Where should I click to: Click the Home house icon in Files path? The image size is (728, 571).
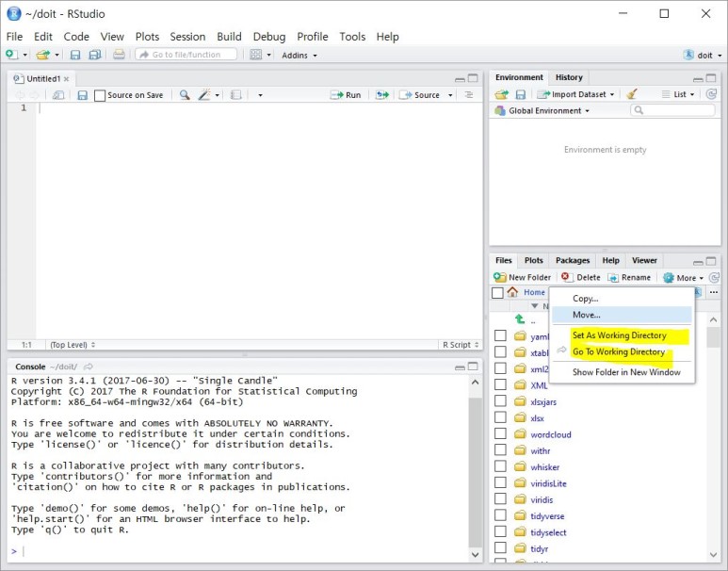[512, 292]
